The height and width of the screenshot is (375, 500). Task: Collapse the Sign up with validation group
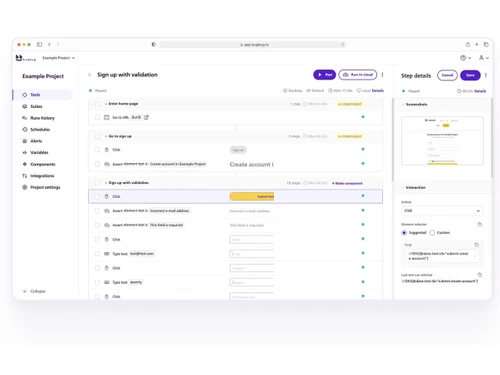click(x=106, y=183)
